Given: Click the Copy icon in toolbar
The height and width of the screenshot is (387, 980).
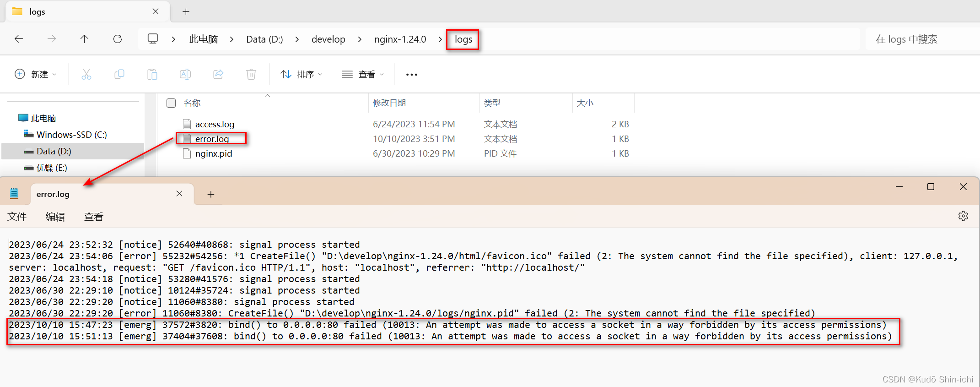Looking at the screenshot, I should [x=119, y=74].
